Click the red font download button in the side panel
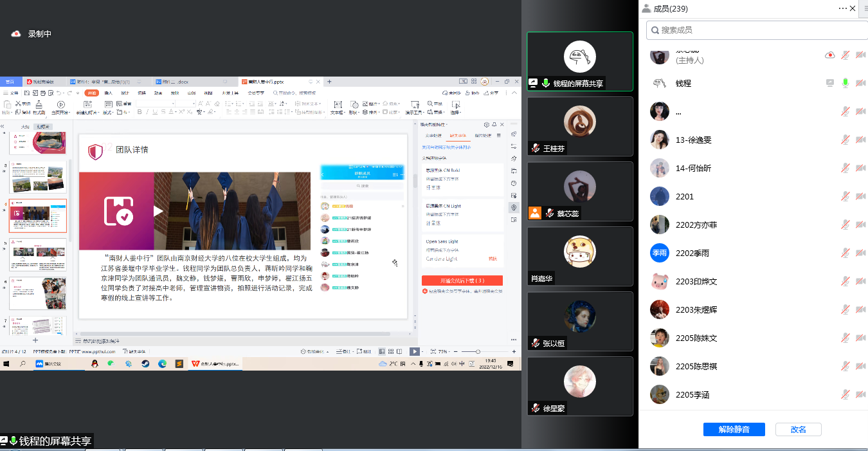Image resolution: width=868 pixels, height=451 pixels. (462, 281)
